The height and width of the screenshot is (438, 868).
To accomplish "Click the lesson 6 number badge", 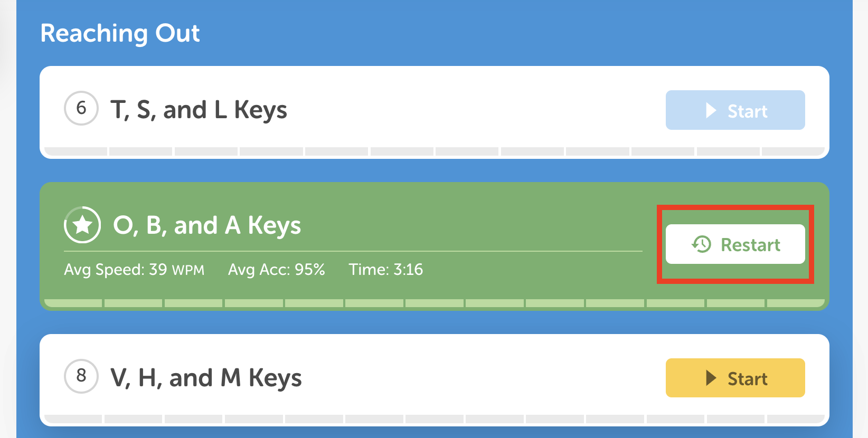I will [x=81, y=108].
